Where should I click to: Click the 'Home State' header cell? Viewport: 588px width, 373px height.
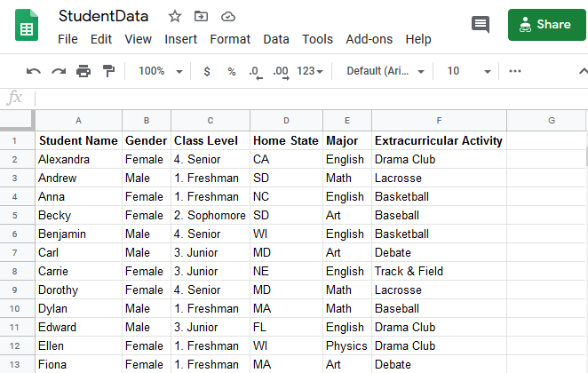click(x=286, y=140)
